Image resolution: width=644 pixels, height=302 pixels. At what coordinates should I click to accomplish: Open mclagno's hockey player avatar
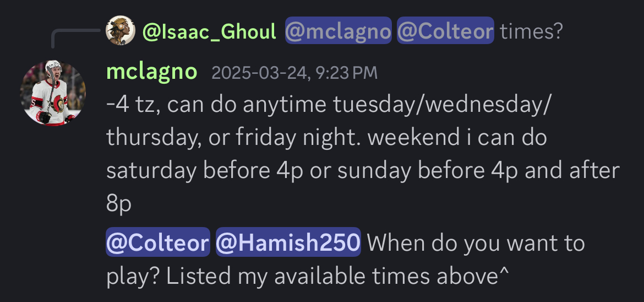click(x=53, y=93)
